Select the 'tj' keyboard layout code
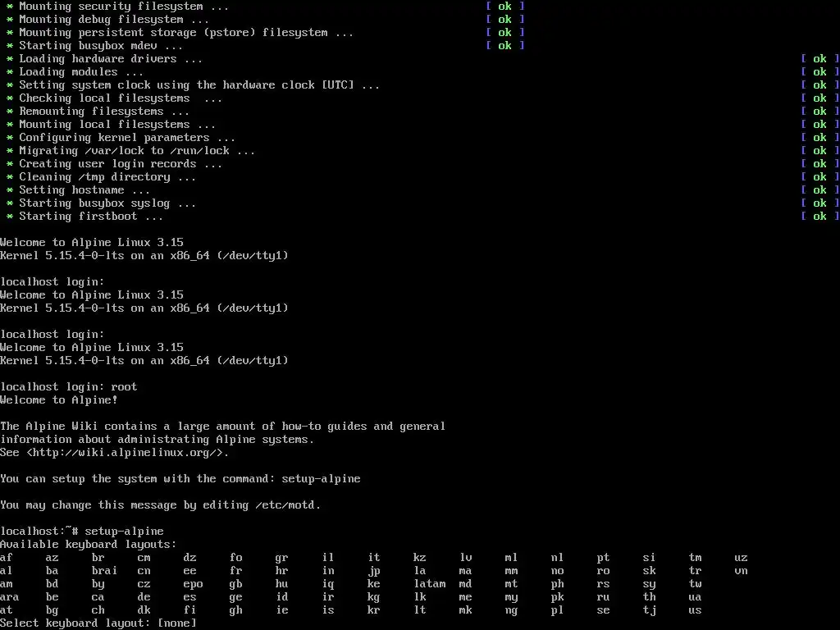Viewport: 840px width, 630px height. click(650, 610)
